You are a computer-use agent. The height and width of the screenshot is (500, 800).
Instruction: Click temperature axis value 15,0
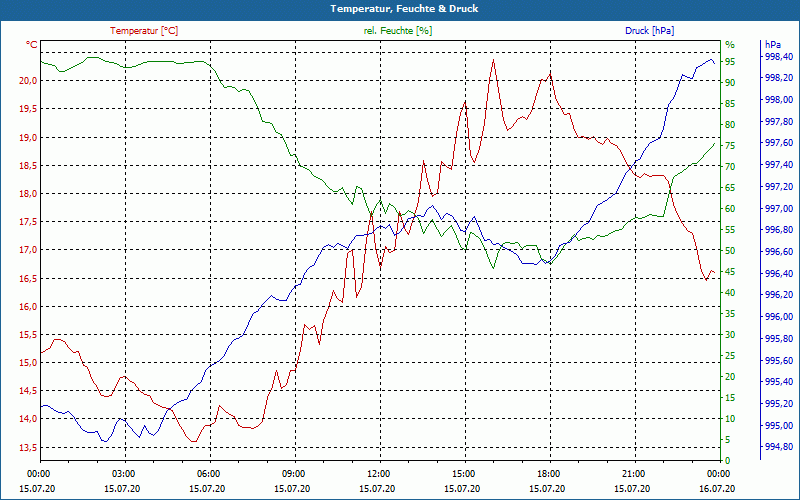(29, 363)
